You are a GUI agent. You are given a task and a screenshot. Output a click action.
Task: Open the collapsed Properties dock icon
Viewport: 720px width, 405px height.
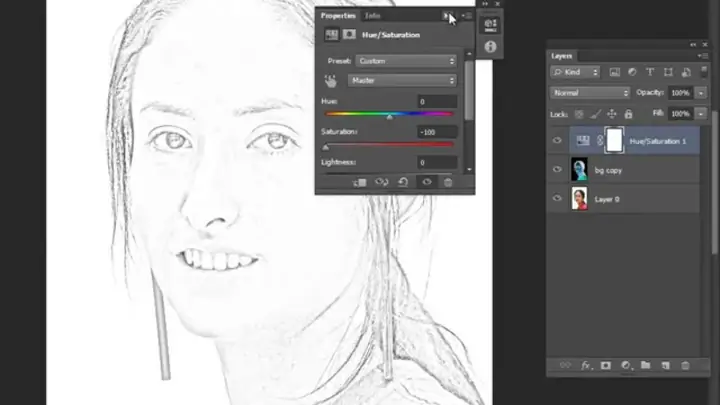[x=490, y=25]
